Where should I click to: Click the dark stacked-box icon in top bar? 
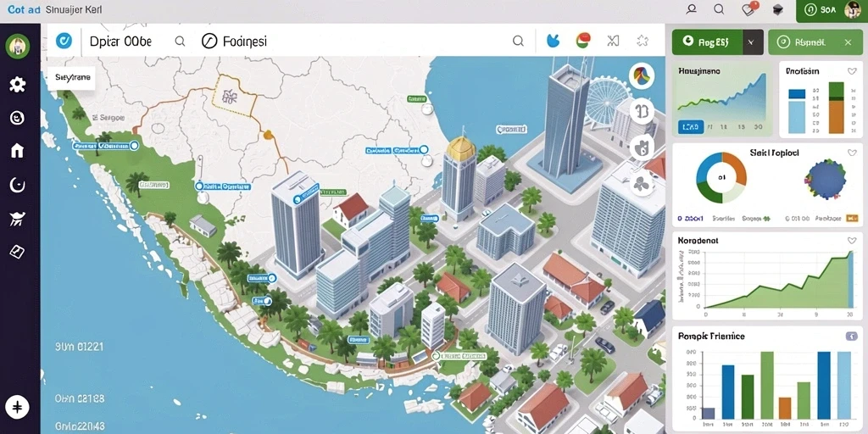pyautogui.click(x=778, y=9)
